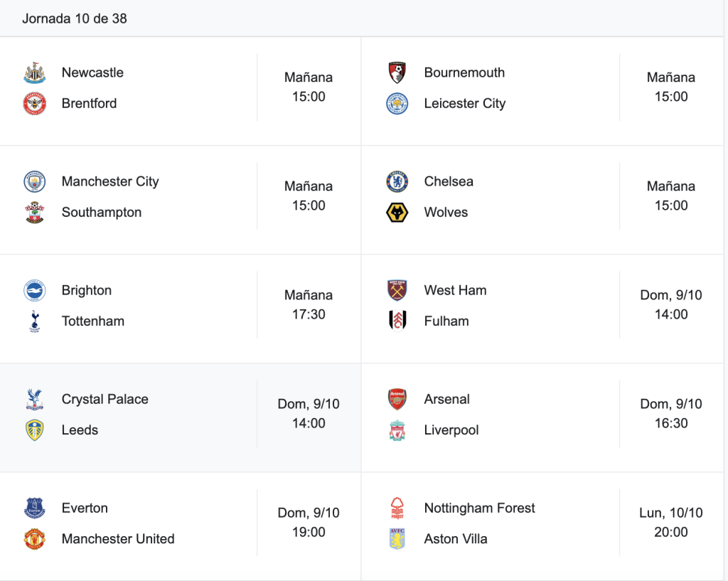Select Southampton team name
The height and width of the screenshot is (581, 728).
click(101, 212)
